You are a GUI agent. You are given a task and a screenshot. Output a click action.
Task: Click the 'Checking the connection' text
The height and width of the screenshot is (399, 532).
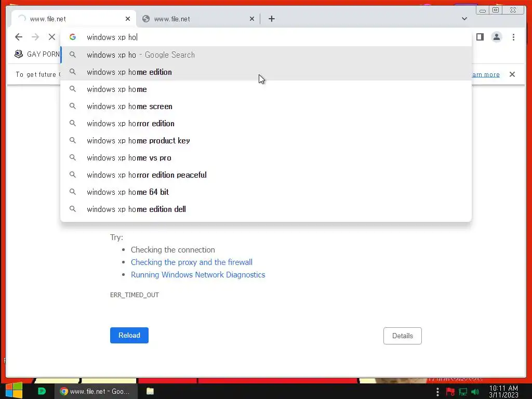[x=172, y=250]
